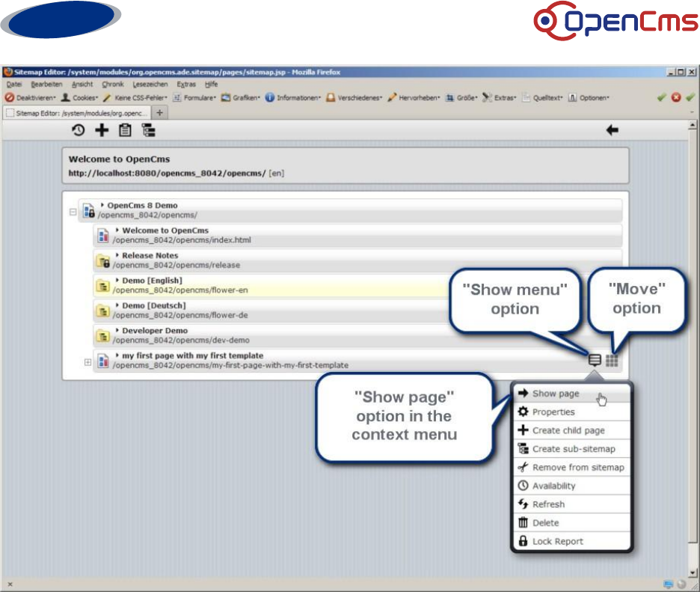Click the back arrow in sitemap toolbar
Image resolution: width=700 pixels, height=592 pixels.
[612, 130]
